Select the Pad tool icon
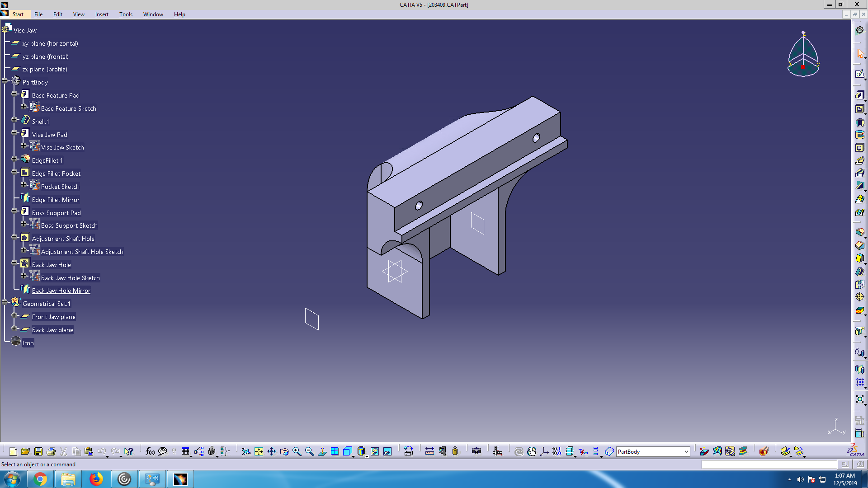The height and width of the screenshot is (488, 868). tap(859, 95)
